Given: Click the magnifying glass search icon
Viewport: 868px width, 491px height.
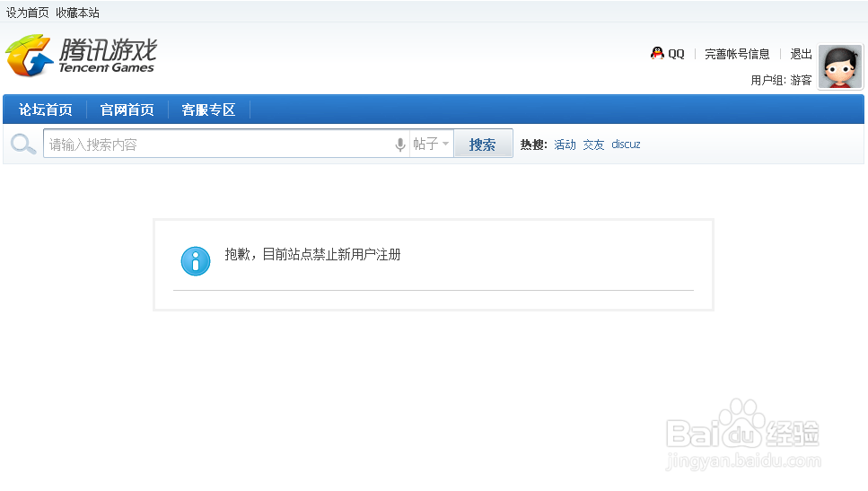Looking at the screenshot, I should 23,144.
